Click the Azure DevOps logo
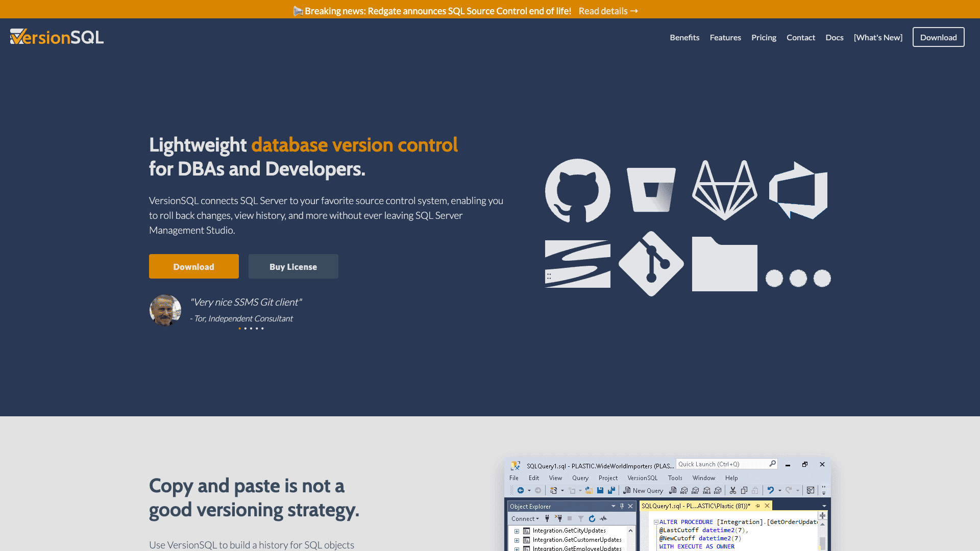Image resolution: width=980 pixels, height=551 pixels. (798, 190)
